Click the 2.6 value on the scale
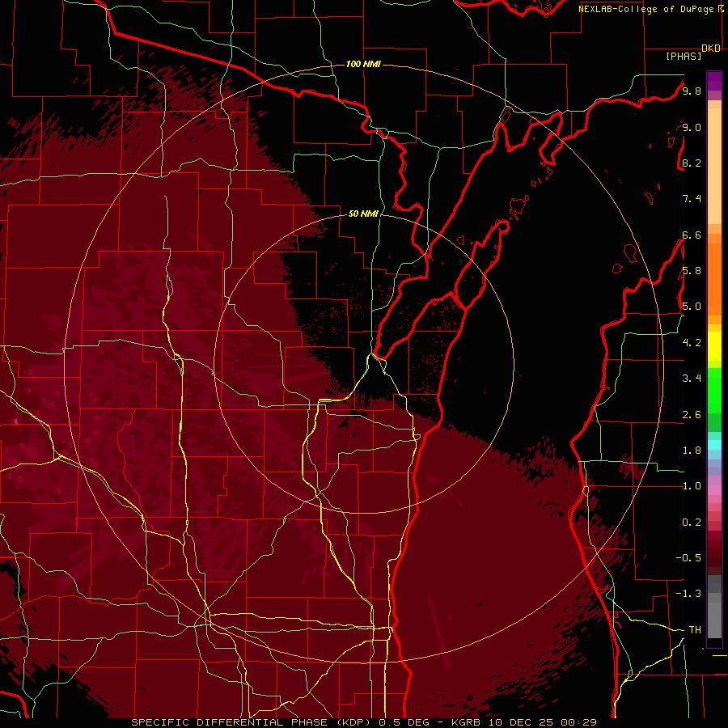 pos(692,414)
